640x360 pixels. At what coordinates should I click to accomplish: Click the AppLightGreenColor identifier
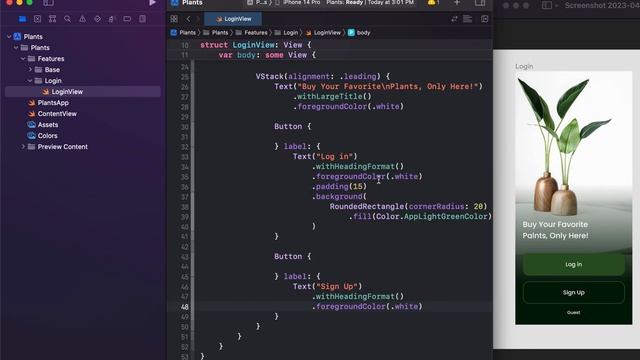(x=445, y=216)
